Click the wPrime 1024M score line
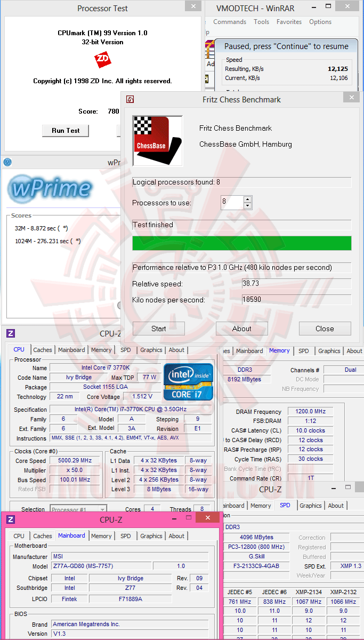364x640 pixels. click(48, 241)
